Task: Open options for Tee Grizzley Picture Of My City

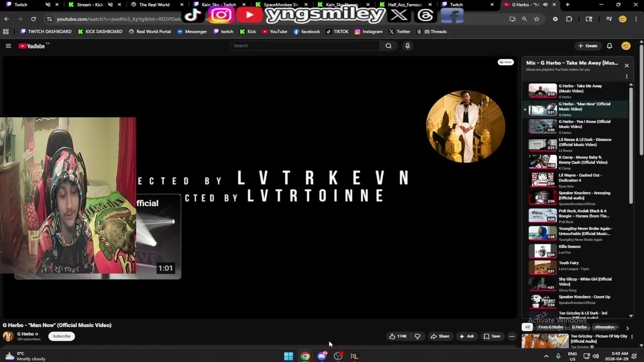Action: point(632,337)
